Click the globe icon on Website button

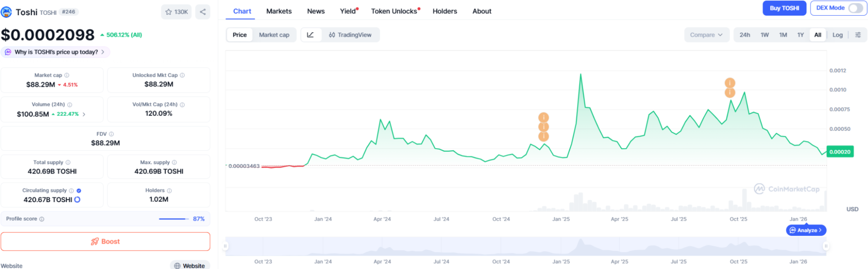pos(177,266)
